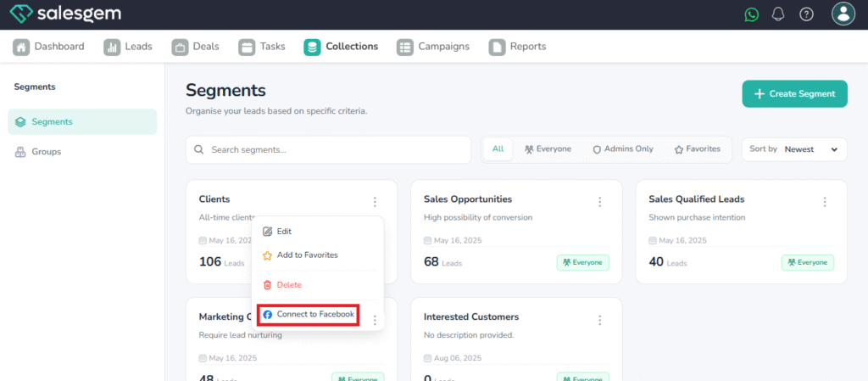Click 106 Leads count on Clients

coord(221,262)
